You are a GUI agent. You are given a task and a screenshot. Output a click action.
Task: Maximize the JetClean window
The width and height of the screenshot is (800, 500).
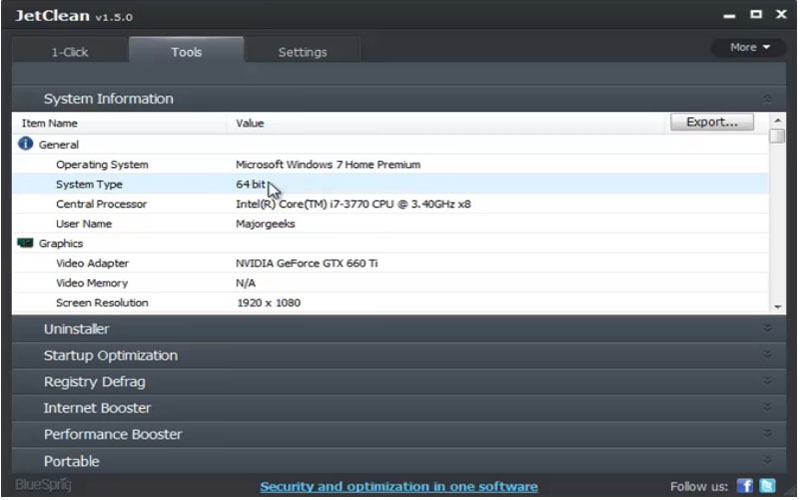pos(756,14)
